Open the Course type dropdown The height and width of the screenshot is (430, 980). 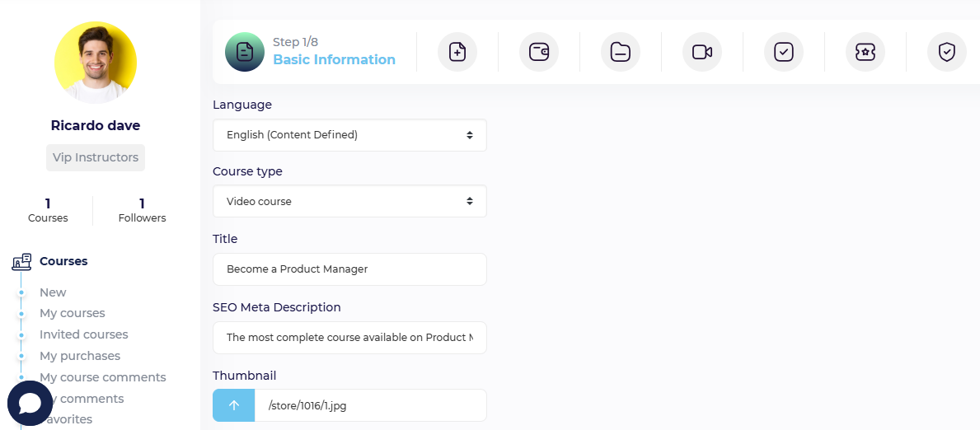click(x=349, y=201)
